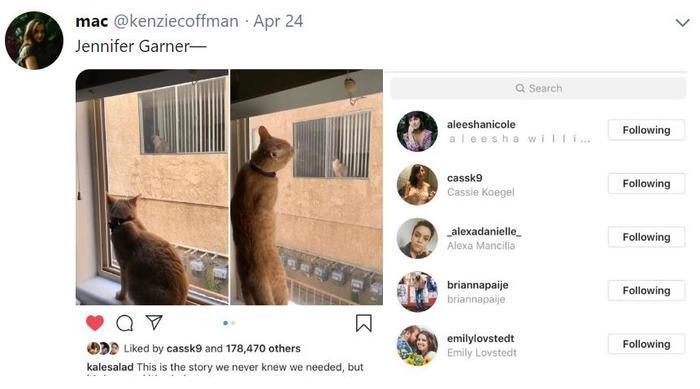This screenshot has width=700, height=389.
Task: Click the red heart like icon
Action: pos(95,322)
